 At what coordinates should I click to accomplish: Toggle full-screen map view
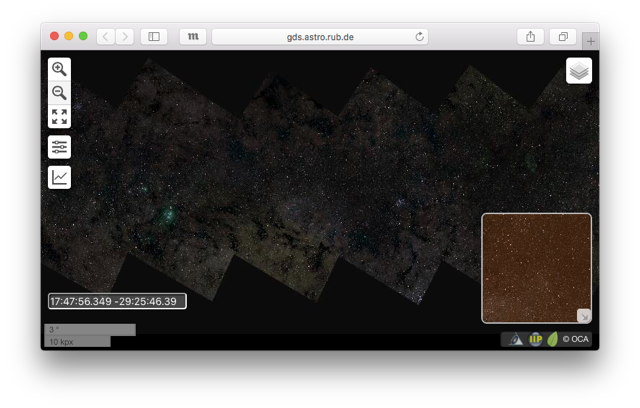[60, 117]
